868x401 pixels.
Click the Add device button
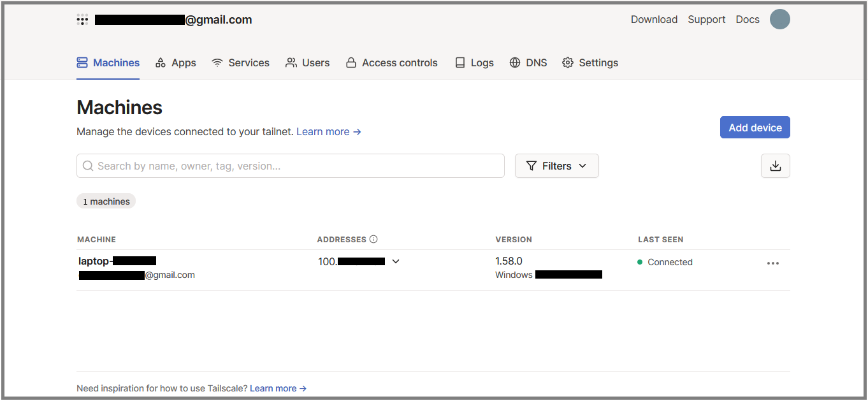coord(755,128)
